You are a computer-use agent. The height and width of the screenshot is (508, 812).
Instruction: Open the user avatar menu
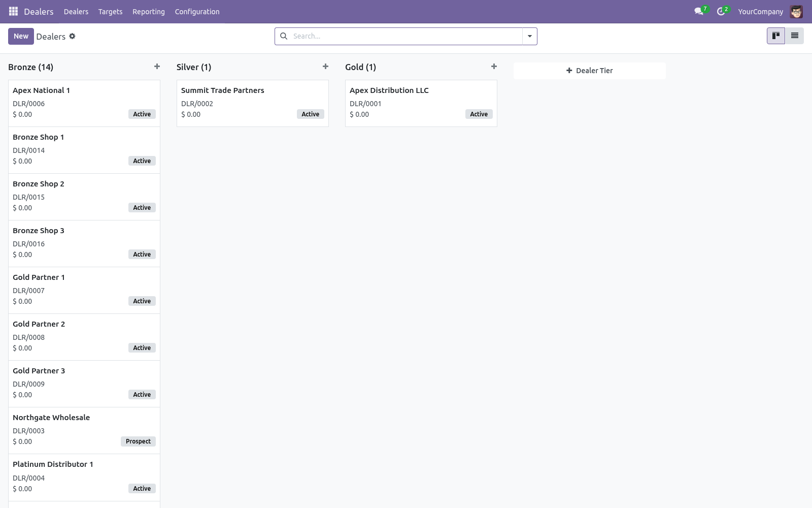click(x=796, y=11)
